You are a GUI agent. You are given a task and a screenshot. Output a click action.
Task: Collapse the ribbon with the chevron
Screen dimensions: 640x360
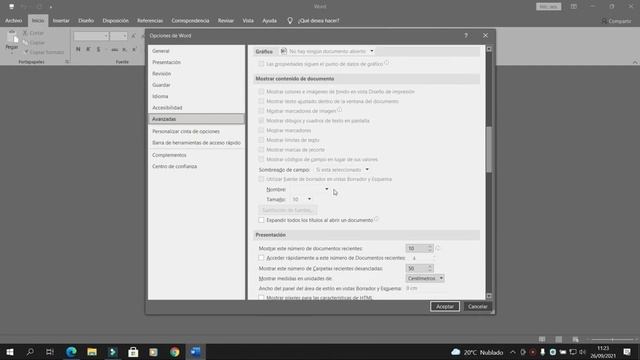click(635, 62)
